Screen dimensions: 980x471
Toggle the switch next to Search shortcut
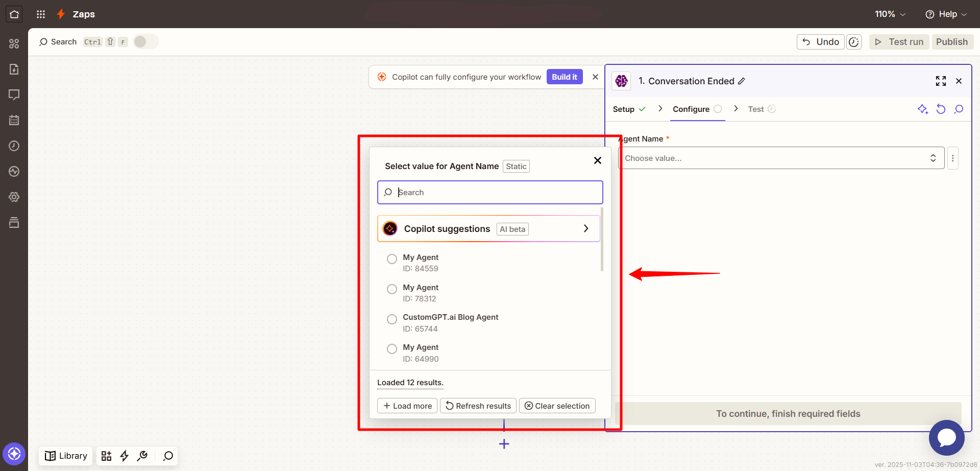pos(146,42)
